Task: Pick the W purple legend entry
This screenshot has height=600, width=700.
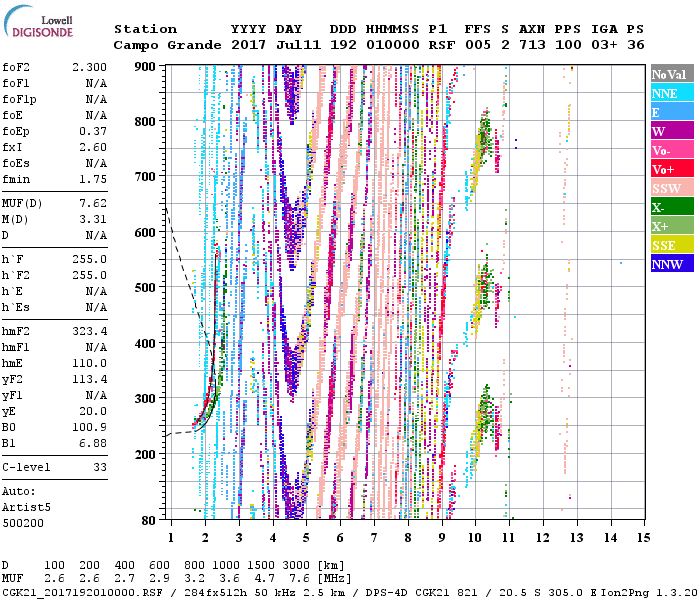Action: [x=669, y=131]
